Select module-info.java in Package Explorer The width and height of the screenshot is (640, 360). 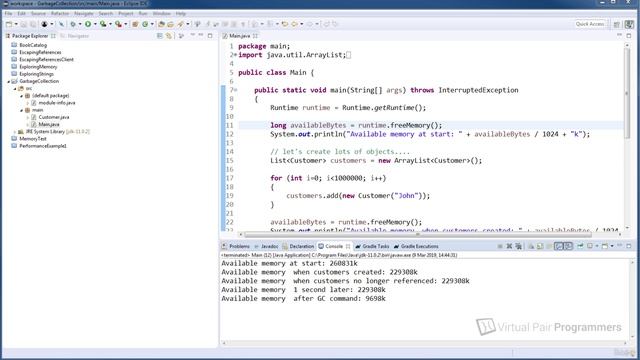pyautogui.click(x=57, y=103)
